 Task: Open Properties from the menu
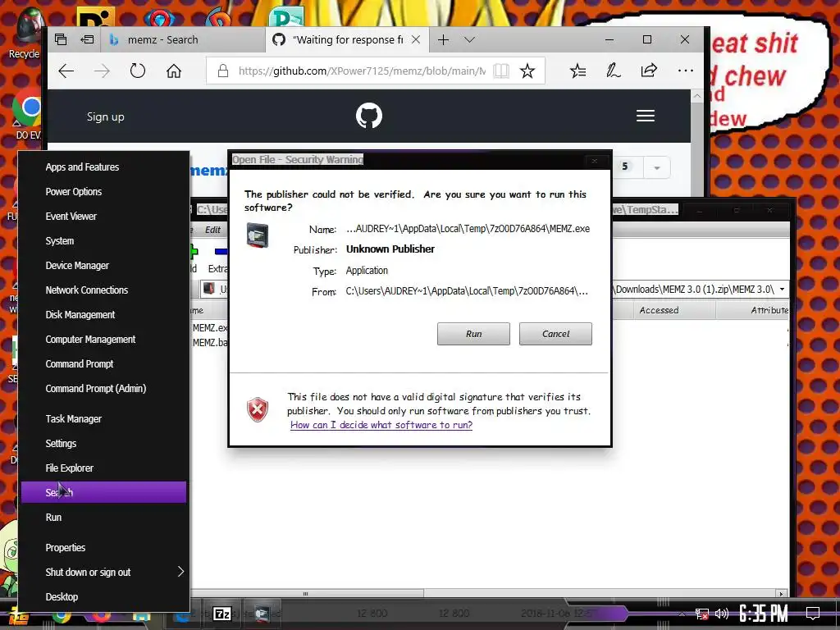[66, 548]
